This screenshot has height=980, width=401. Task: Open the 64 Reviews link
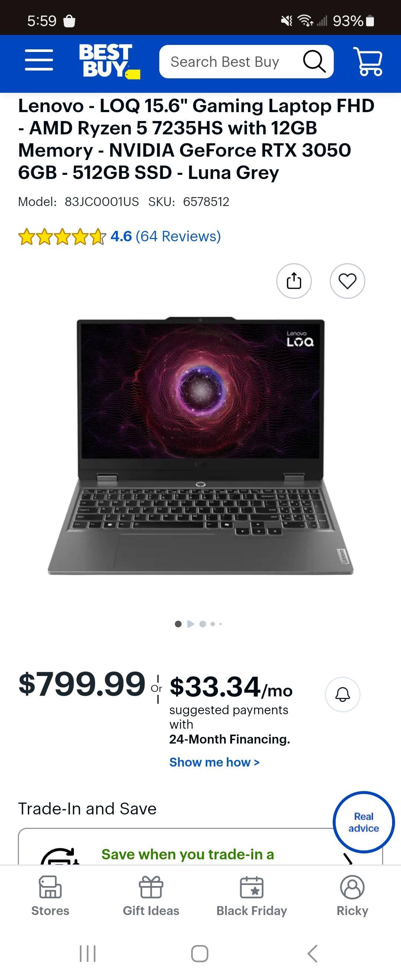[x=178, y=236]
